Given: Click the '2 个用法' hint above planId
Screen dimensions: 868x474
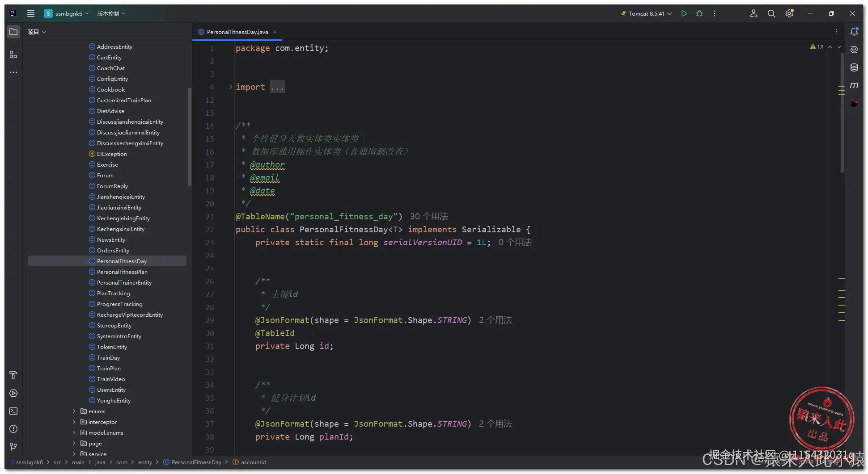Looking at the screenshot, I should coord(495,424).
